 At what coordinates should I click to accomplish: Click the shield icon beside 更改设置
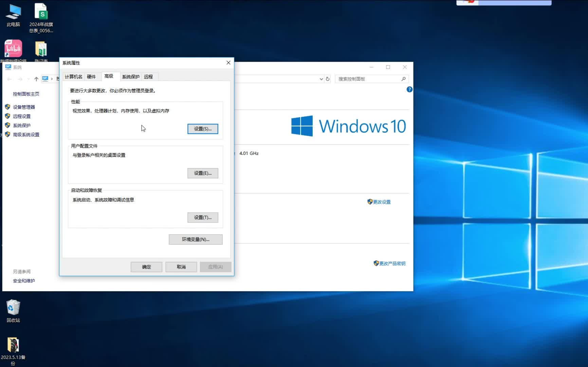(370, 202)
